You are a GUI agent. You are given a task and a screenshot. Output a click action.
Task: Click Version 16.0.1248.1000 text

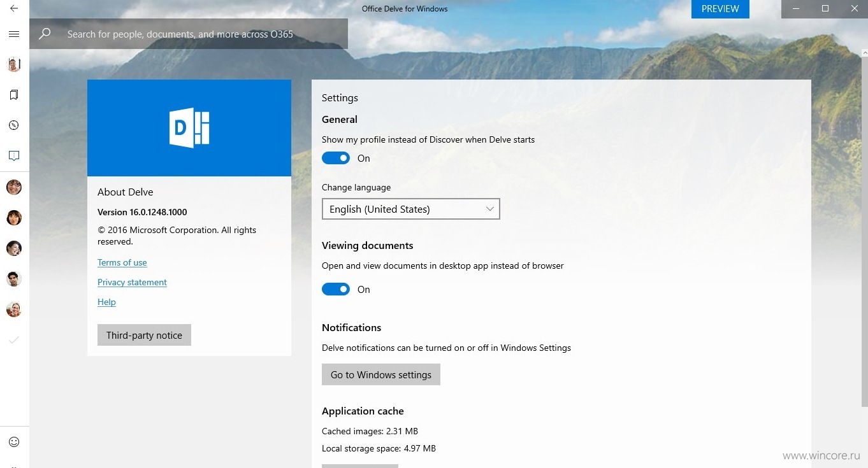pyautogui.click(x=142, y=212)
